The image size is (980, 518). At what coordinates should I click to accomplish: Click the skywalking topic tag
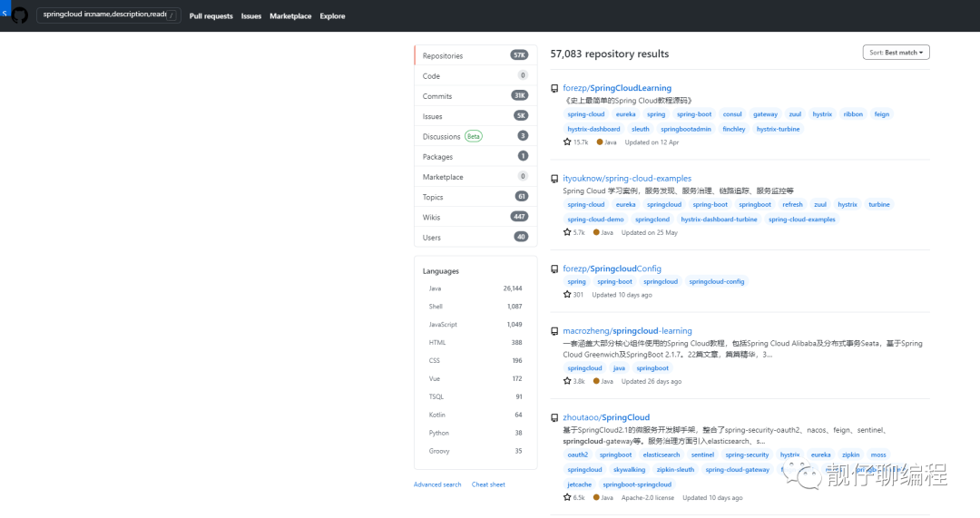[629, 470]
